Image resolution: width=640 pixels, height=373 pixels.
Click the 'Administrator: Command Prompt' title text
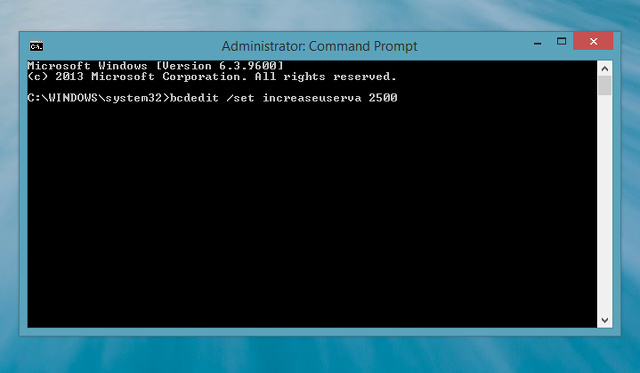320,47
